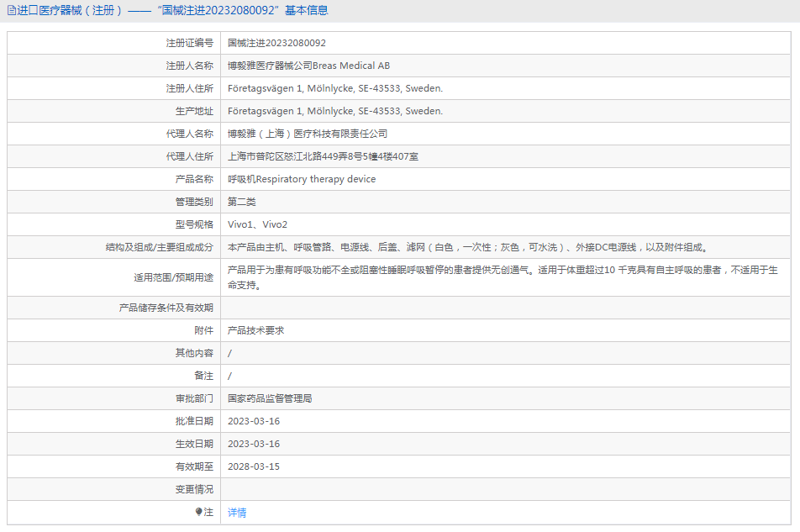
Task: Click the 型号规格 label
Action: click(194, 224)
